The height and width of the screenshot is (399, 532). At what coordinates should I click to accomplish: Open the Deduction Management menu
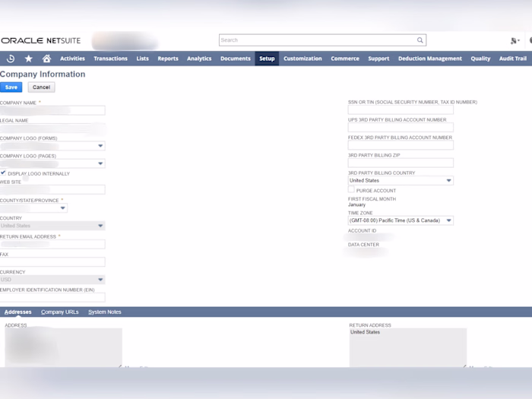coord(430,59)
